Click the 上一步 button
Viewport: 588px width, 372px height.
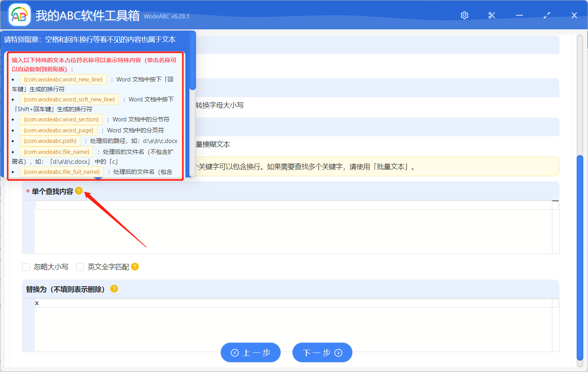point(250,352)
